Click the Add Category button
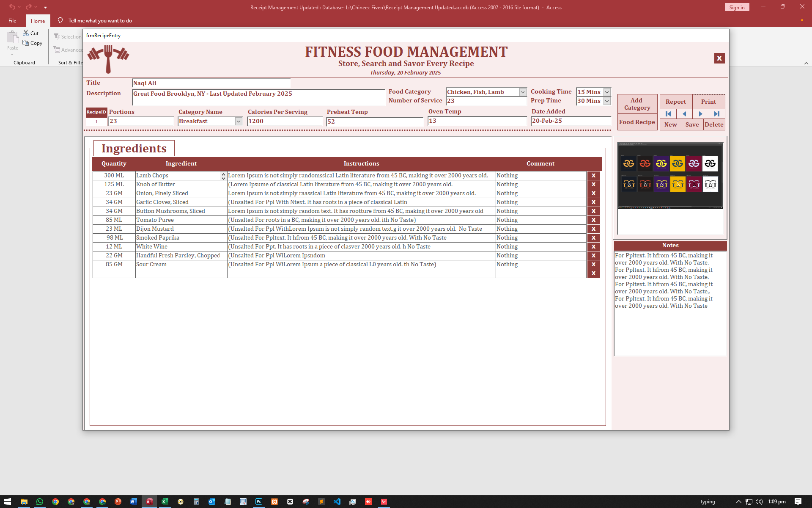The width and height of the screenshot is (812, 508). pos(637,104)
